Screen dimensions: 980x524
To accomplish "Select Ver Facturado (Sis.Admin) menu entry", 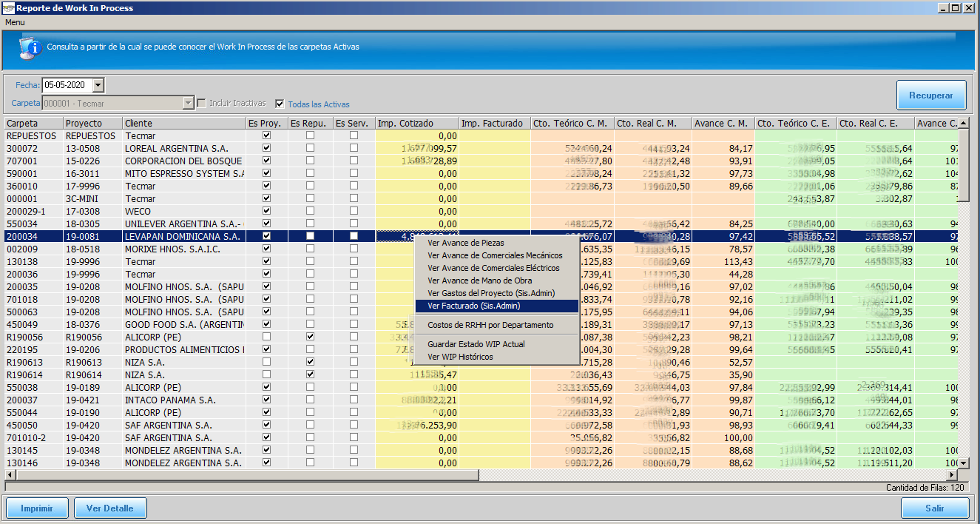I will [473, 306].
